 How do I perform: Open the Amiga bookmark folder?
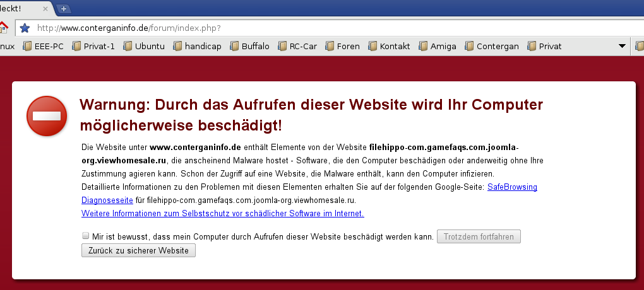click(437, 46)
